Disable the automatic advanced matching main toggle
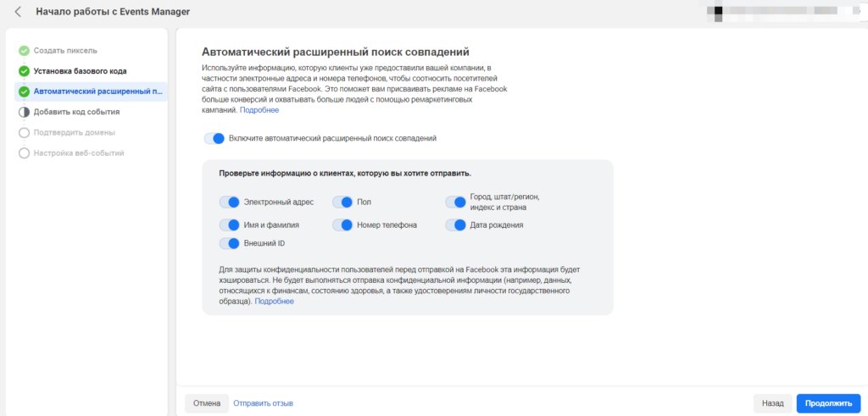This screenshot has height=416, width=868. pos(214,138)
